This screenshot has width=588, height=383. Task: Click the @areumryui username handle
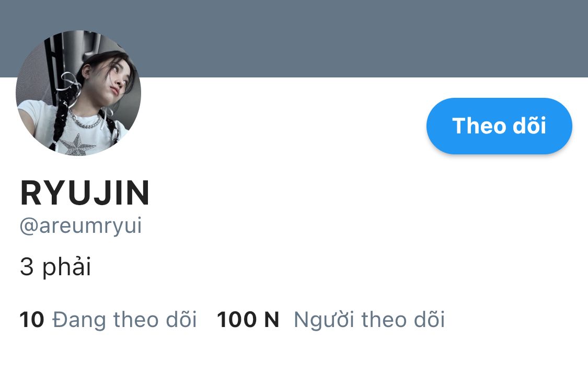point(80,226)
